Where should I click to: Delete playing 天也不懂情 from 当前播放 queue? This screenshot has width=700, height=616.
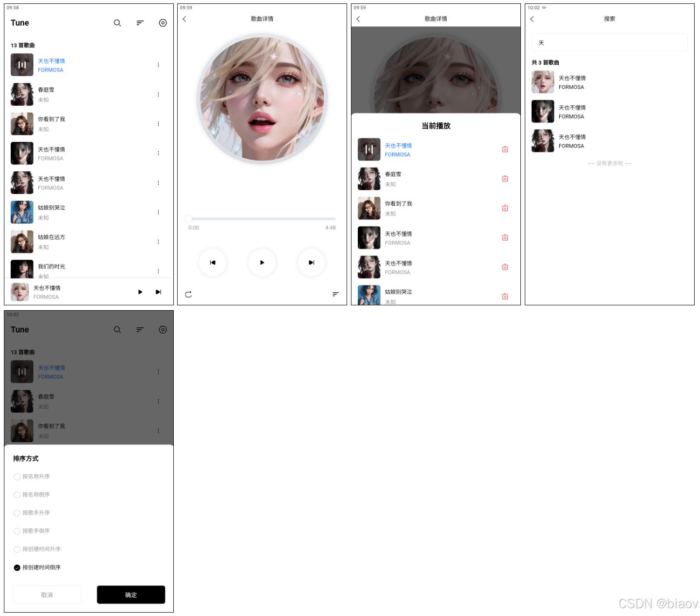click(x=505, y=150)
